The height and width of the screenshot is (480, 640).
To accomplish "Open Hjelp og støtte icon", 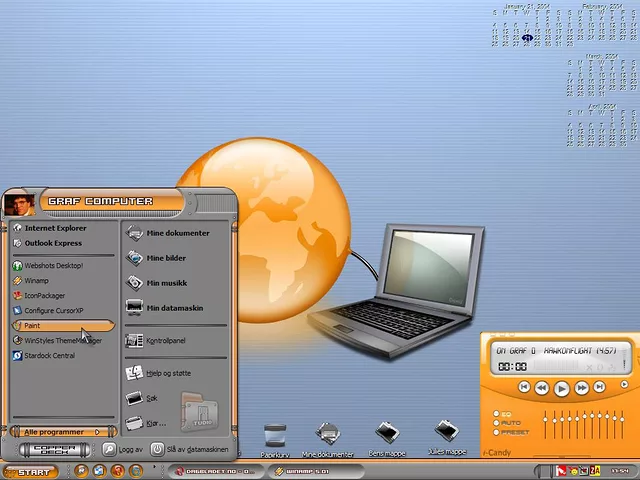I will coord(134,373).
